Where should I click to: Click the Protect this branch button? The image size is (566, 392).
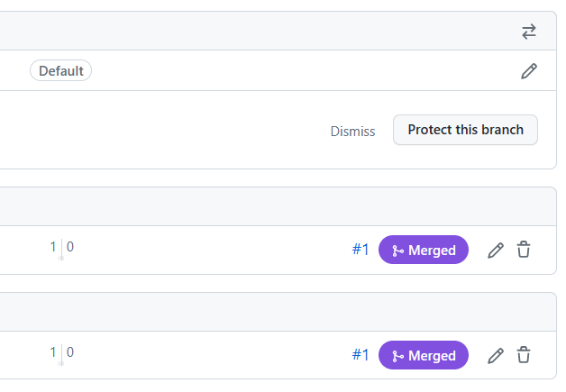tap(465, 130)
